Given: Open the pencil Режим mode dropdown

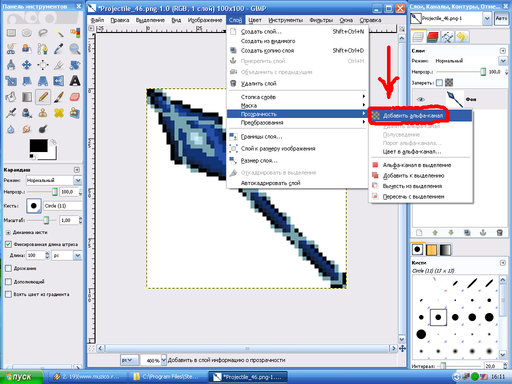Looking at the screenshot, I should tap(54, 180).
